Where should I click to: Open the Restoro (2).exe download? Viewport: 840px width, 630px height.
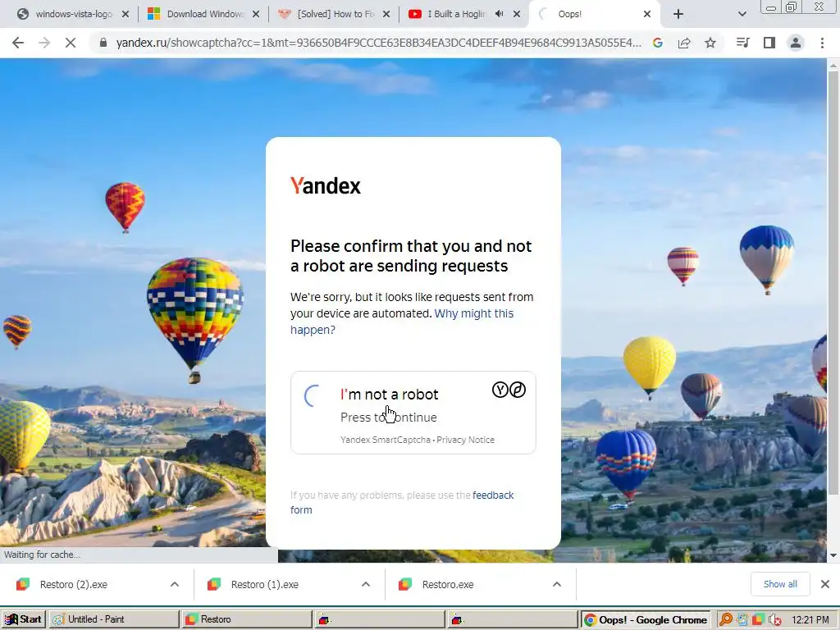[x=73, y=584]
